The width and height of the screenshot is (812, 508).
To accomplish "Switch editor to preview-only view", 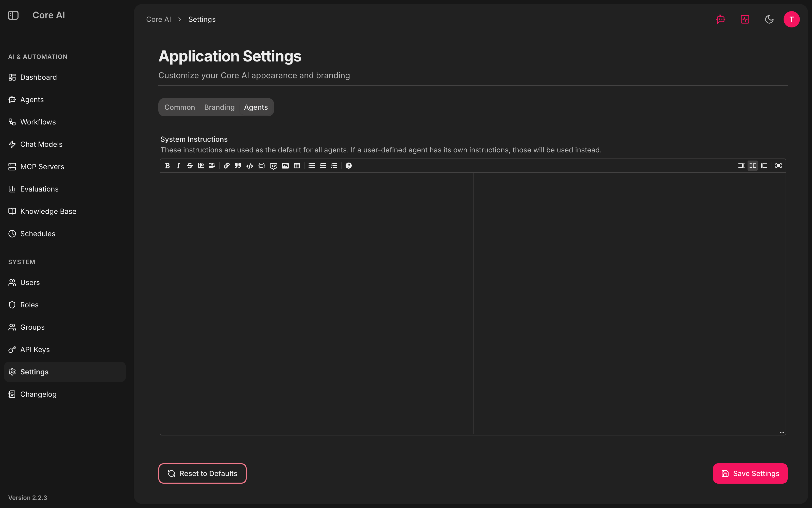I will (x=764, y=166).
